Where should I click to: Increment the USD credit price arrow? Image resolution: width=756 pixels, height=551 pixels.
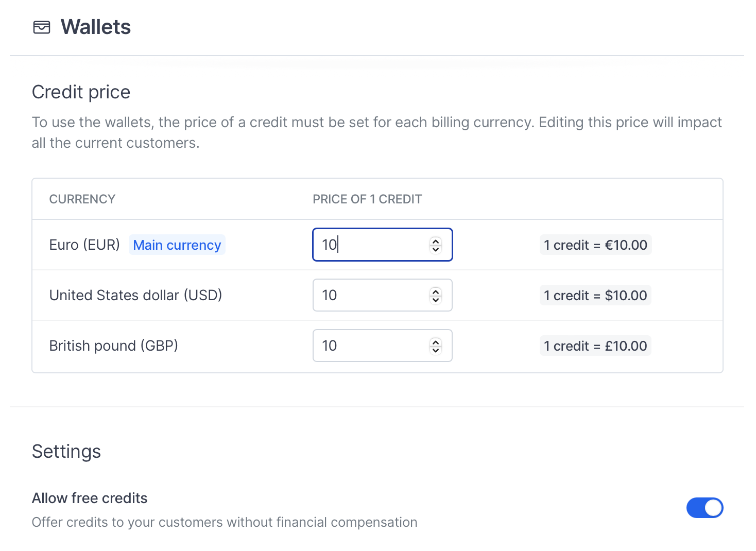click(x=436, y=291)
